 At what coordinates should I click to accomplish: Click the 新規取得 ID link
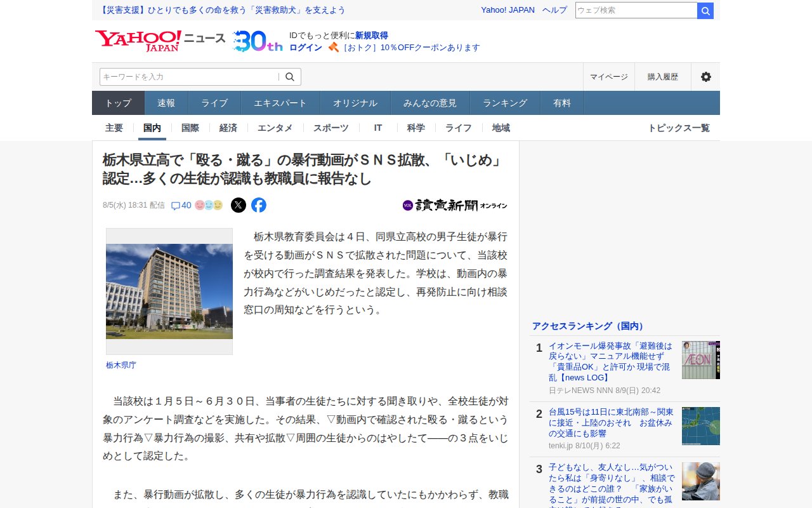click(x=372, y=36)
